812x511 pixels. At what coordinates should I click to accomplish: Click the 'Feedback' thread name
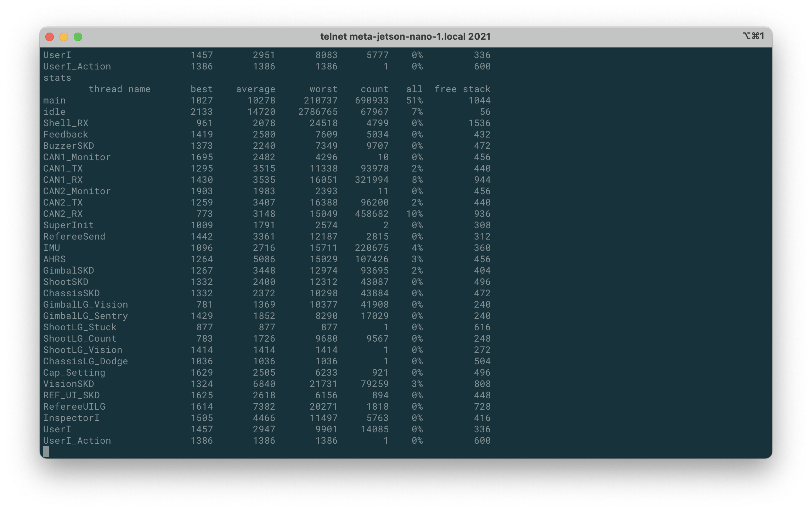click(66, 134)
